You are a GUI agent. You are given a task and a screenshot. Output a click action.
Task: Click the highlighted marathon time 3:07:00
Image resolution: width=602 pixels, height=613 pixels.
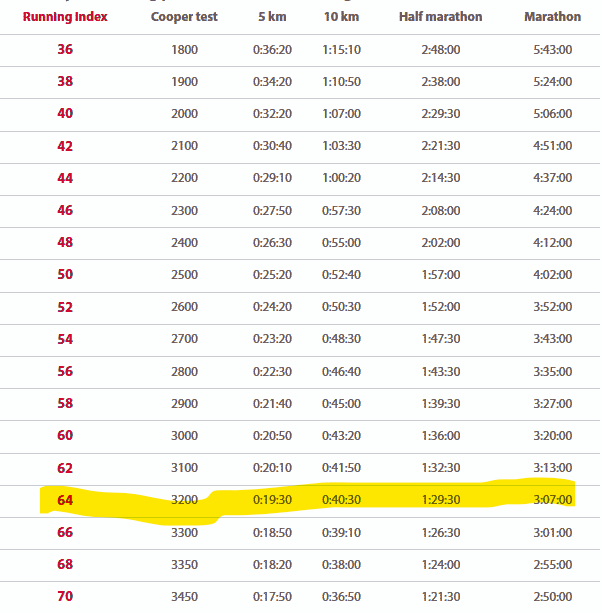(552, 499)
